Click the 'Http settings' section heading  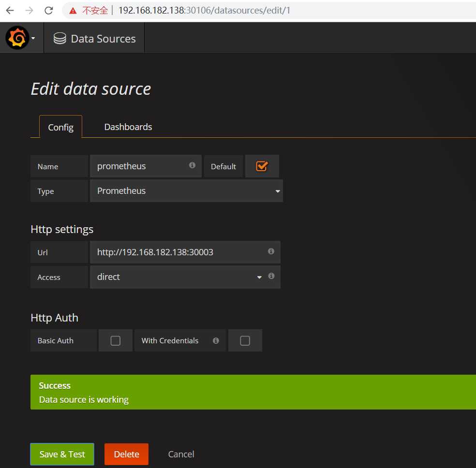tap(62, 229)
